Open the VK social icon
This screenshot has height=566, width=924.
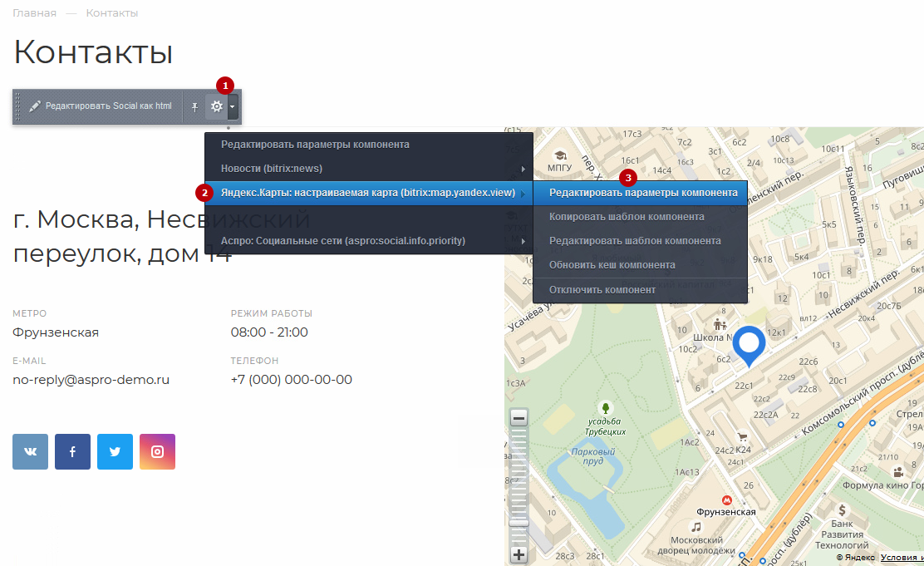(x=30, y=451)
